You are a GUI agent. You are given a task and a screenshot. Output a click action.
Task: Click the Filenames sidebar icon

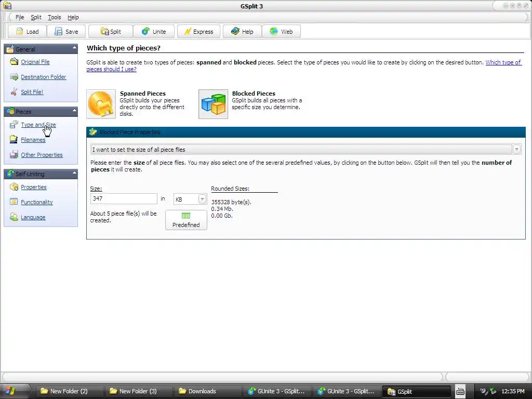14,139
